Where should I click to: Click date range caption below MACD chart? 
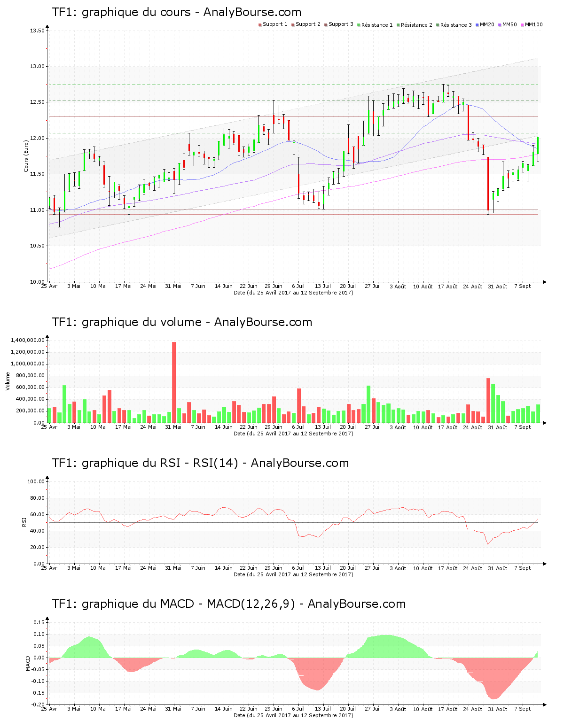click(293, 715)
